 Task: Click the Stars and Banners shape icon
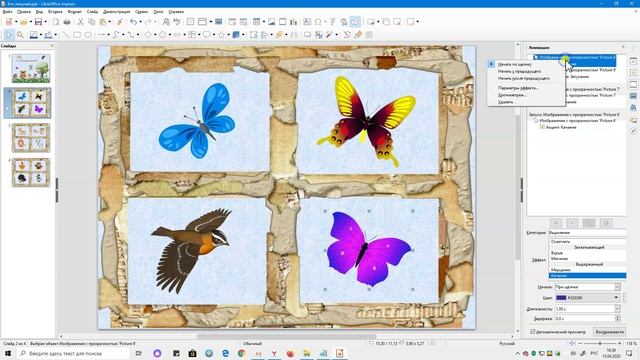point(222,35)
